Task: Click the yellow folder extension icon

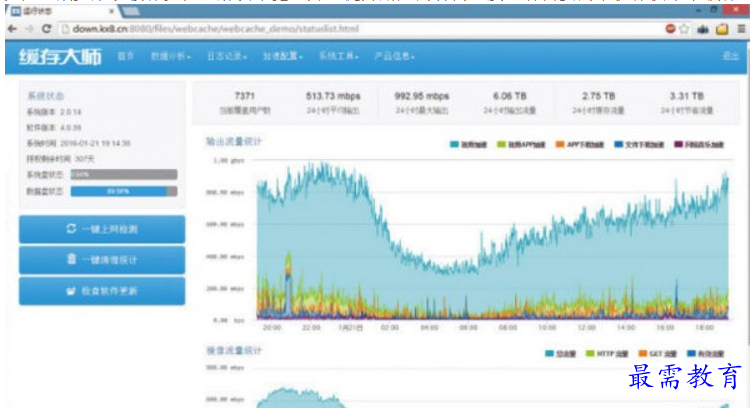Action: coord(722,29)
